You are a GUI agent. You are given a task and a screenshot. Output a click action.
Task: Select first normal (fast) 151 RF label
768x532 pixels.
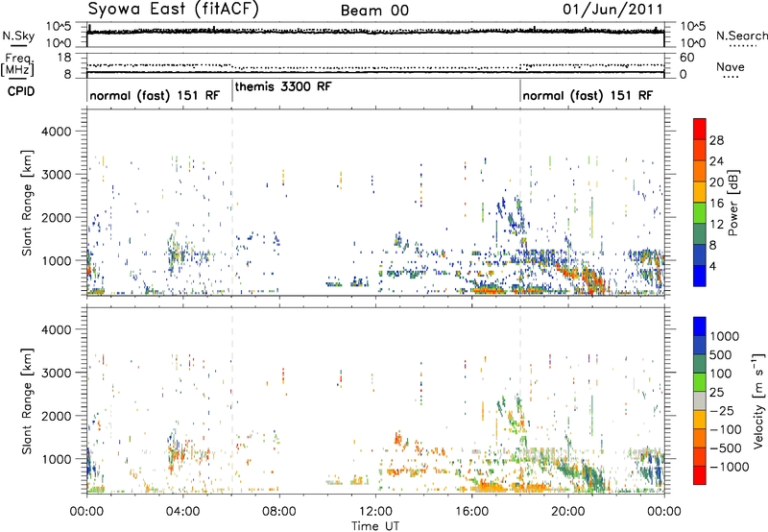pos(155,95)
